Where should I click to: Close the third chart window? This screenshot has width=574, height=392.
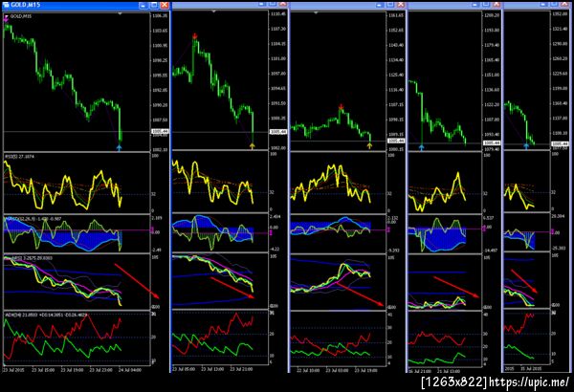(x=401, y=4)
